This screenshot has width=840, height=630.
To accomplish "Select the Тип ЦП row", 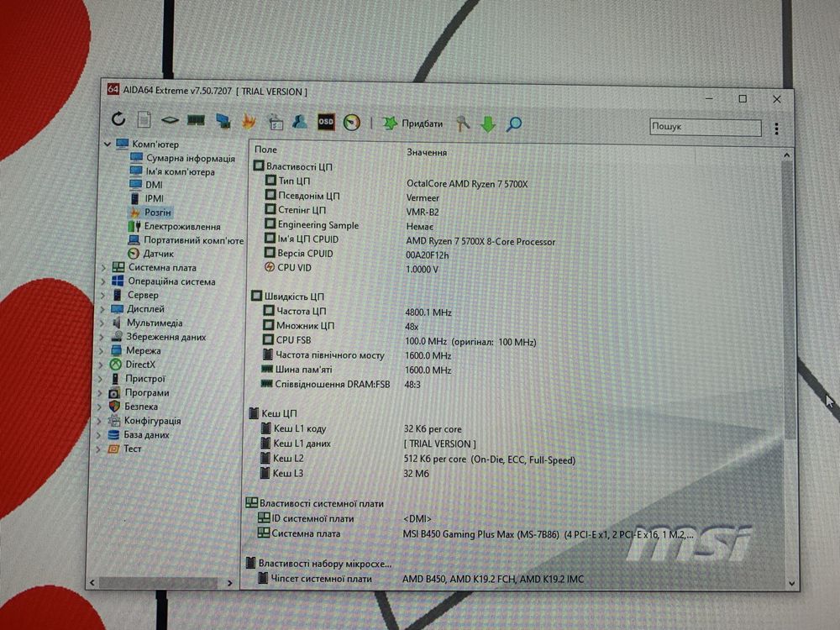I will [x=397, y=181].
